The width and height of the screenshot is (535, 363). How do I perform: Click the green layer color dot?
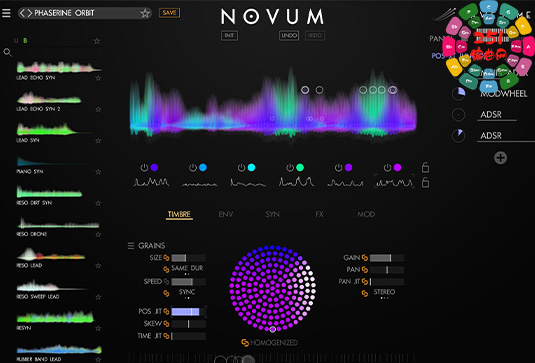click(300, 168)
